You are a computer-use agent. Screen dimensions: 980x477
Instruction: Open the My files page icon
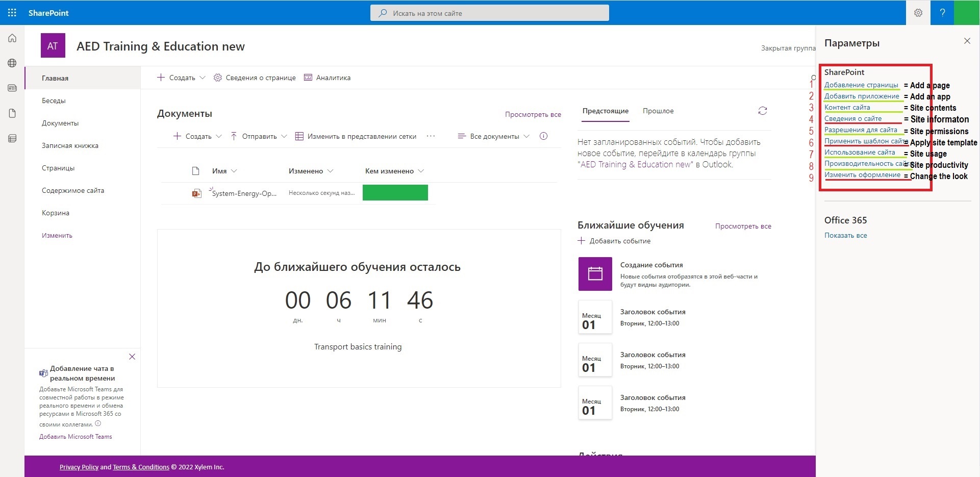pyautogui.click(x=12, y=113)
